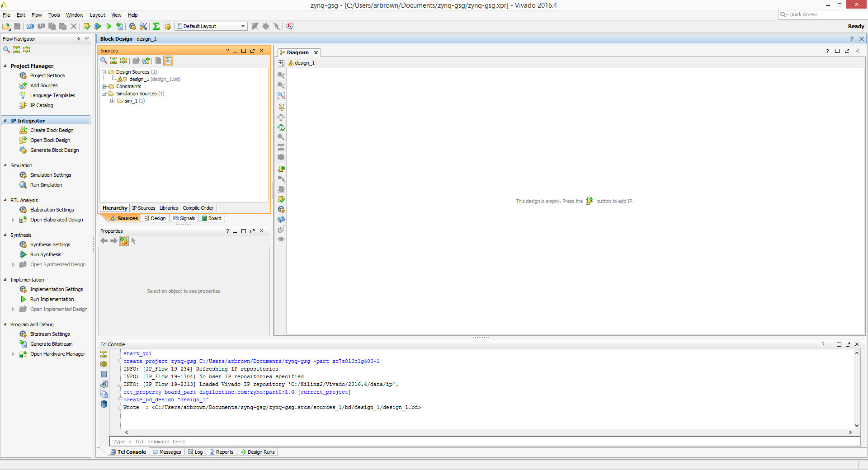The height and width of the screenshot is (470, 868).
Task: Switch to the IP Sources tab
Action: click(143, 208)
